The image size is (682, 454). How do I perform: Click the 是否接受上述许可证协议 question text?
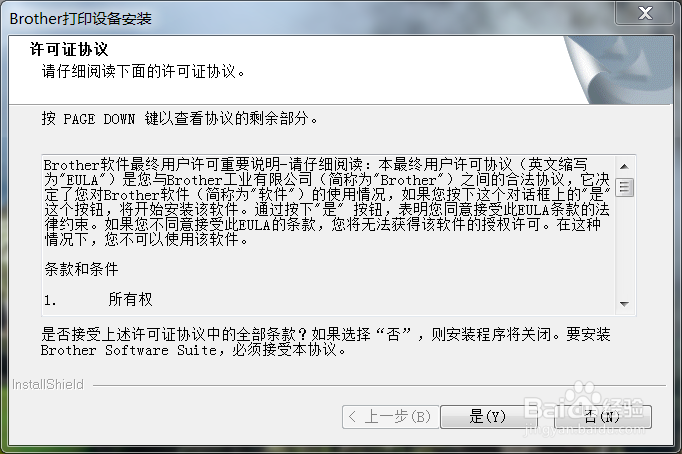326,342
